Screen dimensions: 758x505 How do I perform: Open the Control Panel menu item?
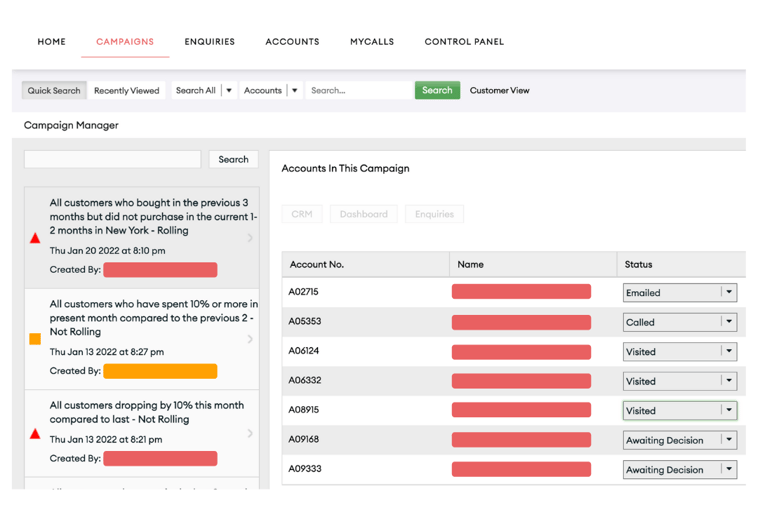coord(464,42)
